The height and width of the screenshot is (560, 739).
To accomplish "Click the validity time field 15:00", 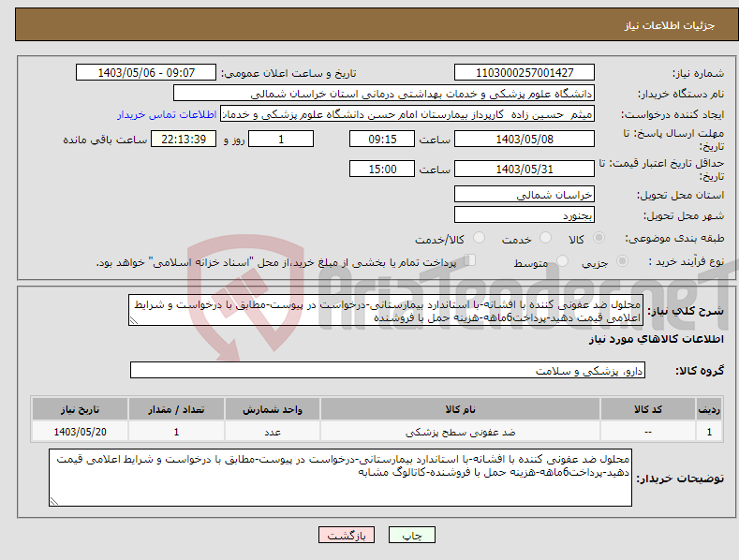I will pos(382,169).
